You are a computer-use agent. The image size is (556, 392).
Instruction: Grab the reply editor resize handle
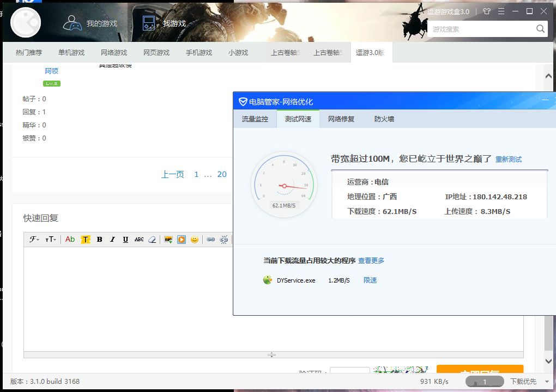point(271,354)
